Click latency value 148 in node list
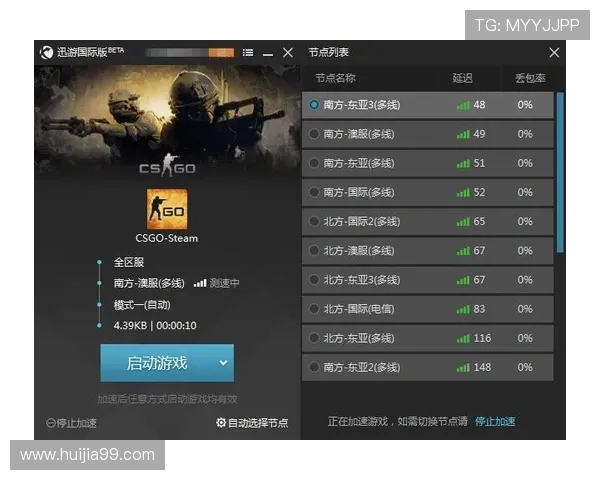This screenshot has height=480, width=600. tap(482, 367)
